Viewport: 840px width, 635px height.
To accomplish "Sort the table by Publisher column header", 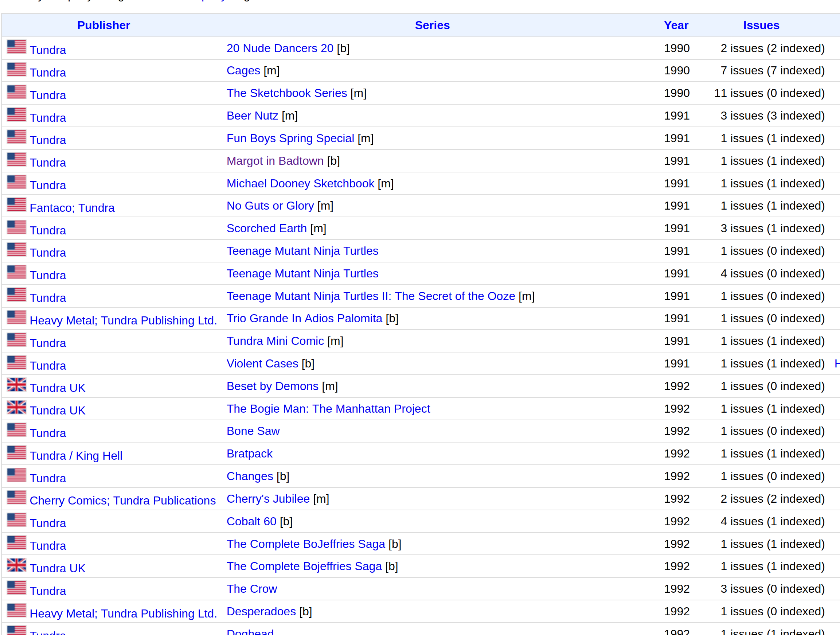I will (103, 25).
